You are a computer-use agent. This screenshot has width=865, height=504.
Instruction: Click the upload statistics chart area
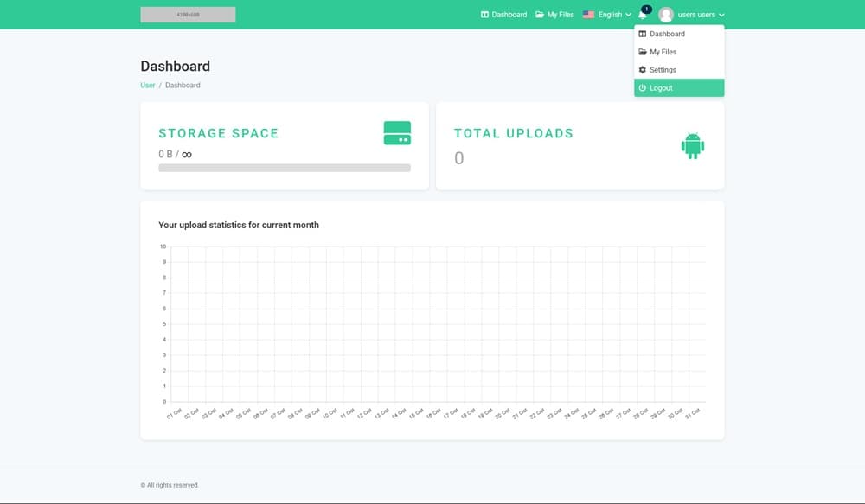click(x=432, y=324)
